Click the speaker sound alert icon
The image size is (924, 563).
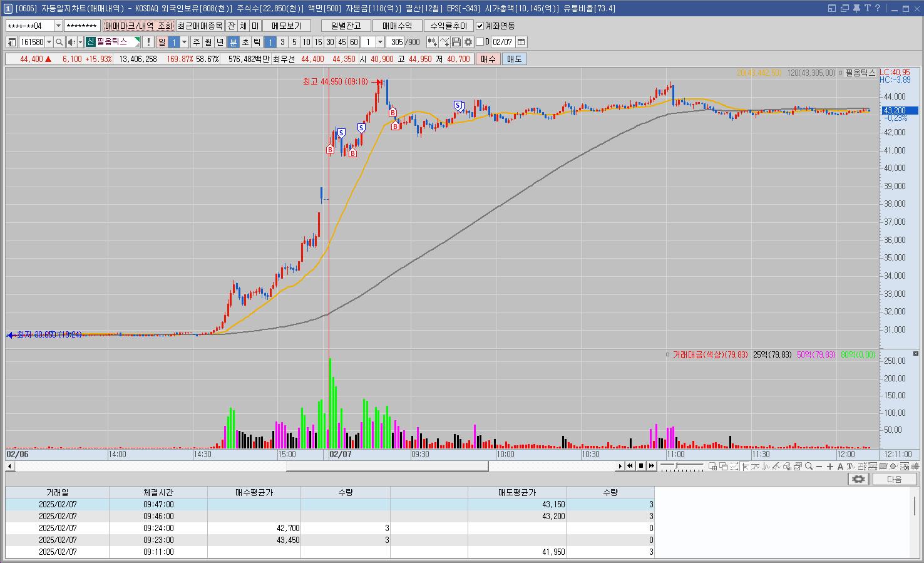[x=71, y=42]
